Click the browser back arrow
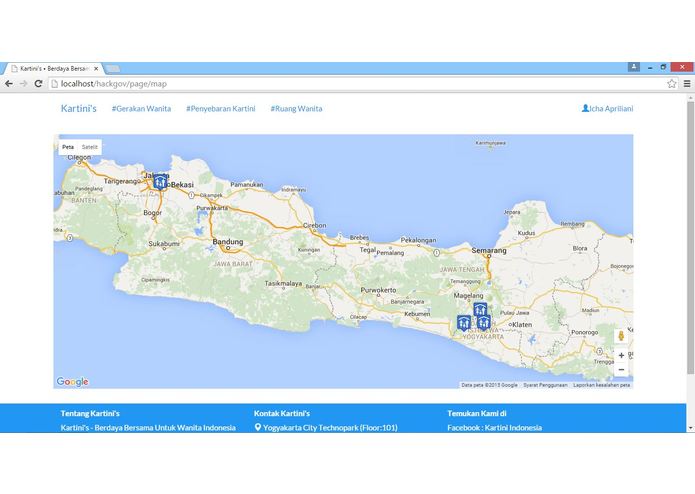 click(x=9, y=84)
